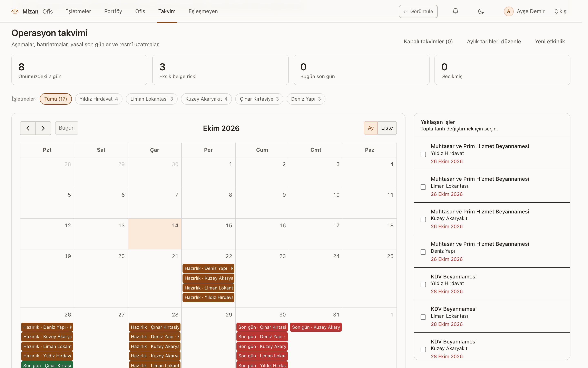Go to previous month arrow
The width and height of the screenshot is (588, 368).
pyautogui.click(x=28, y=128)
